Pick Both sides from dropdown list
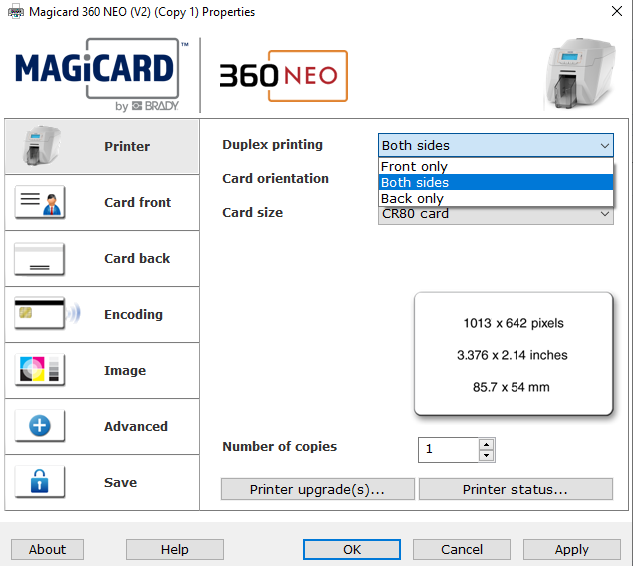This screenshot has height=566, width=633. click(496, 182)
